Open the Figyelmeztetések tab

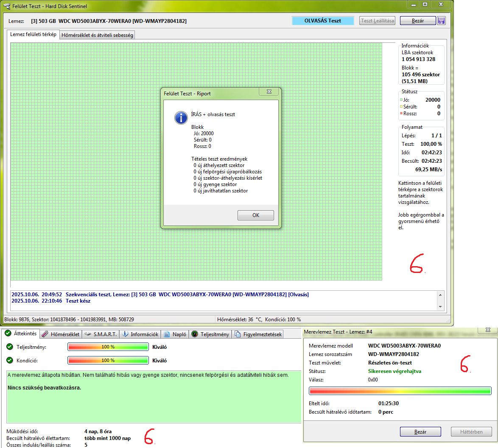pyautogui.click(x=257, y=334)
